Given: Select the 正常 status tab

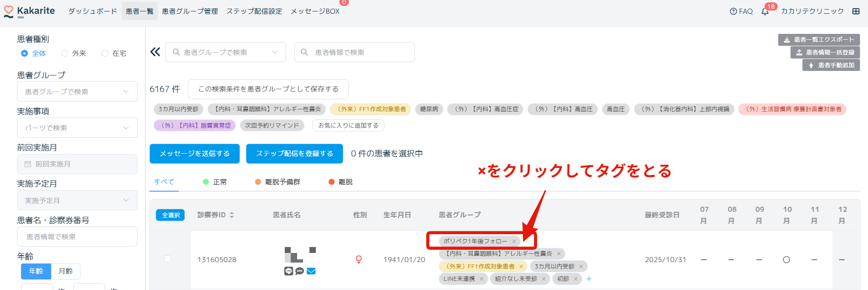Looking at the screenshot, I should (215, 182).
